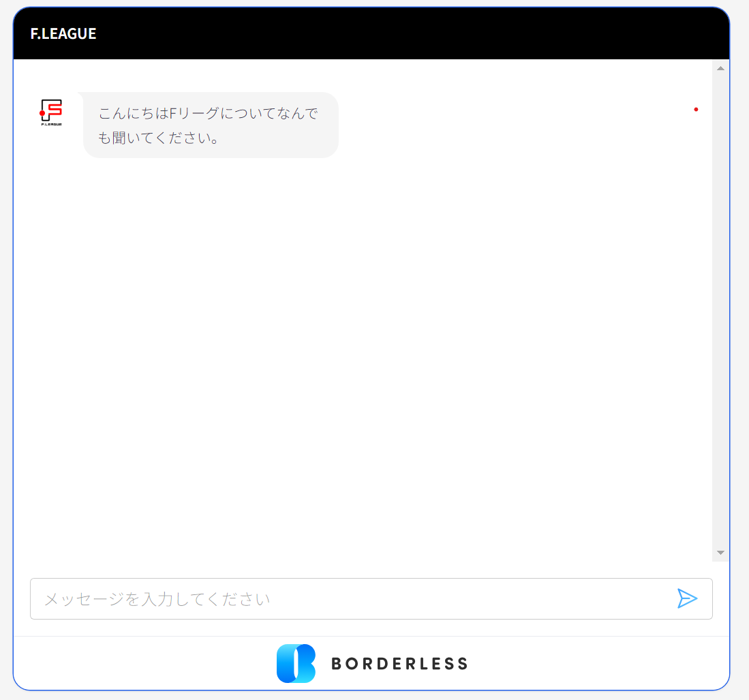749x700 pixels.
Task: Select the greeting chat message bubble
Action: [211, 125]
